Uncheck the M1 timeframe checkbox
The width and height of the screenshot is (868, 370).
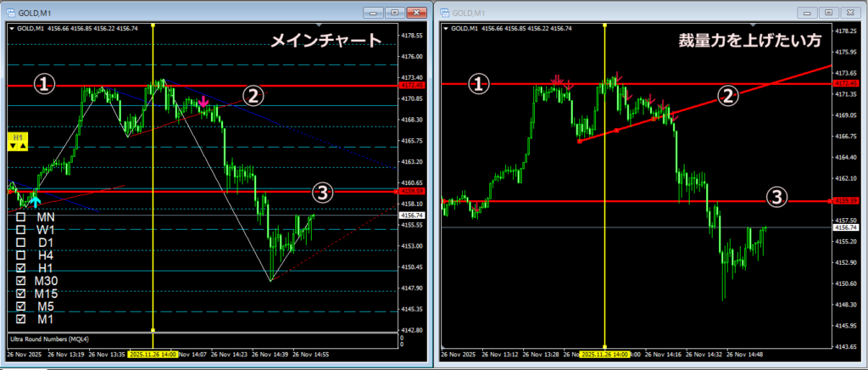tap(20, 319)
